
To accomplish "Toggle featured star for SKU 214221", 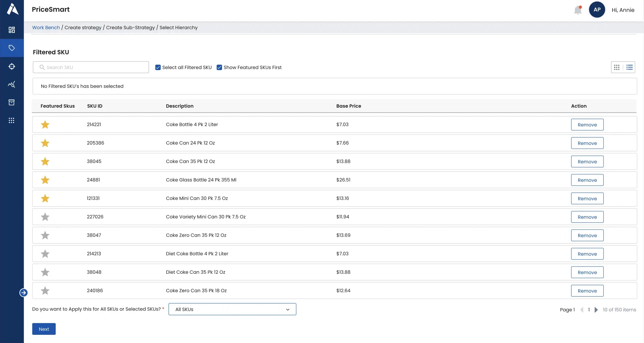I will (45, 124).
